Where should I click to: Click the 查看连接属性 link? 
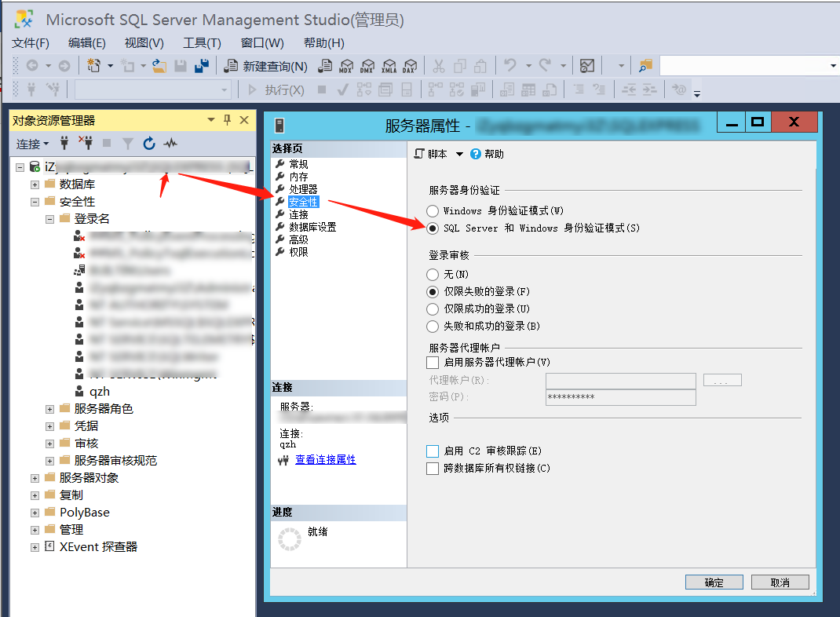[x=325, y=459]
